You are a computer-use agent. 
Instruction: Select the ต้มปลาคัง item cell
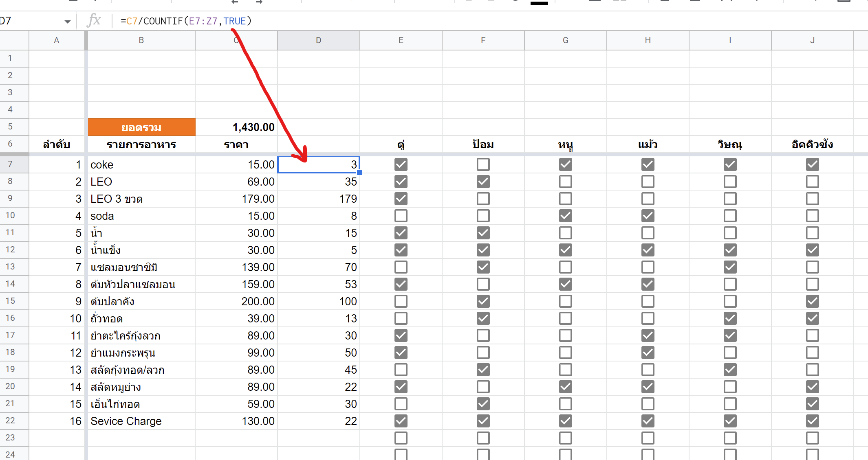pos(141,301)
